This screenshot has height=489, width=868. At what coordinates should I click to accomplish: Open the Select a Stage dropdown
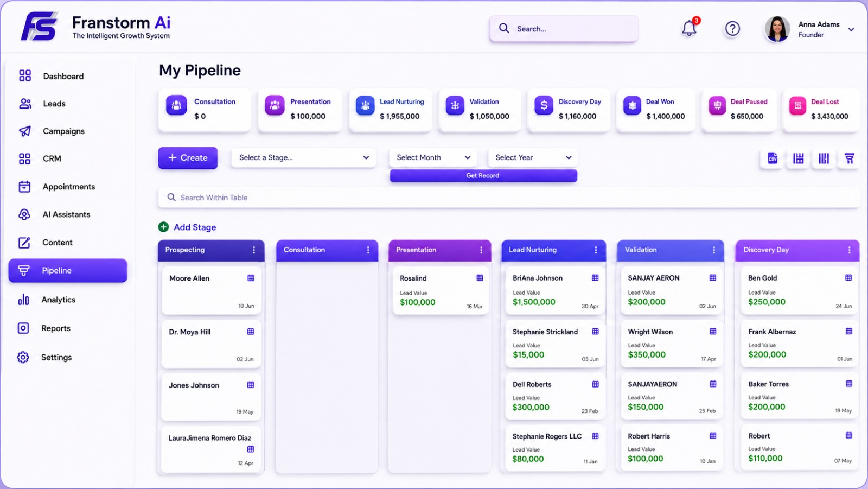click(x=303, y=157)
